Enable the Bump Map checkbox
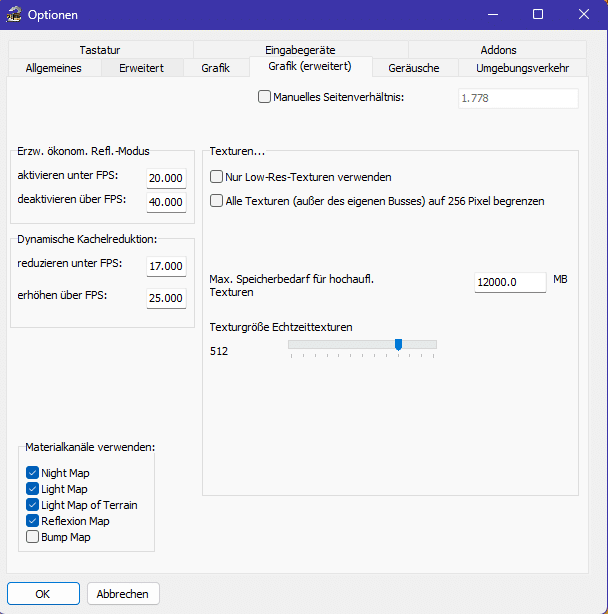 point(33,537)
